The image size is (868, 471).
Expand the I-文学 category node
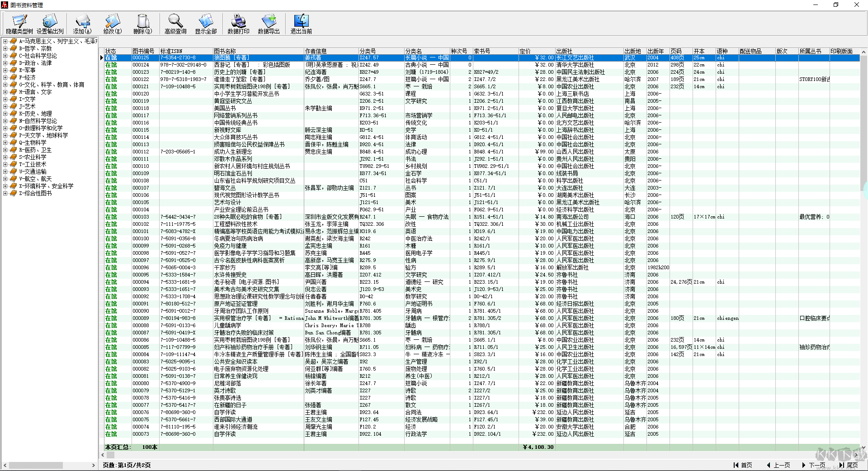[x=5, y=99]
